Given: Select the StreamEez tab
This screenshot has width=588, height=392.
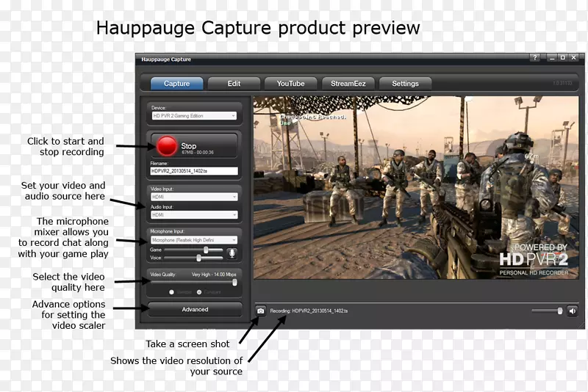Looking at the screenshot, I should click(x=348, y=84).
